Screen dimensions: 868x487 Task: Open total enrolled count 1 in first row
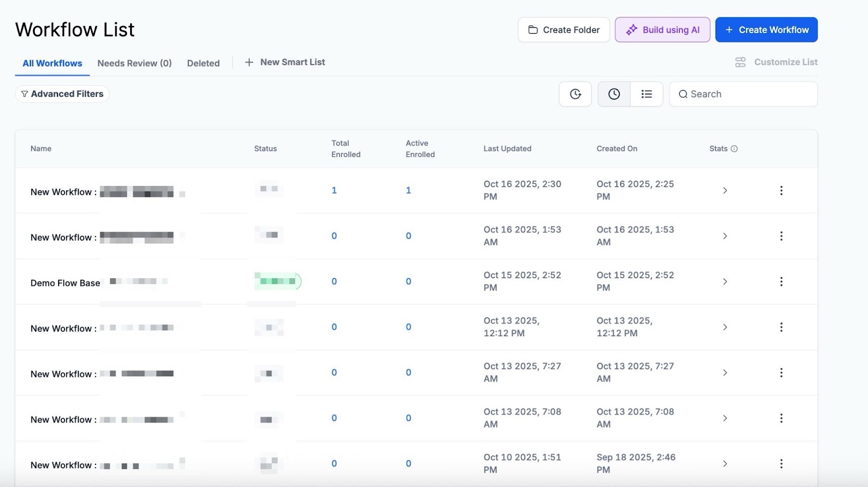[334, 190]
